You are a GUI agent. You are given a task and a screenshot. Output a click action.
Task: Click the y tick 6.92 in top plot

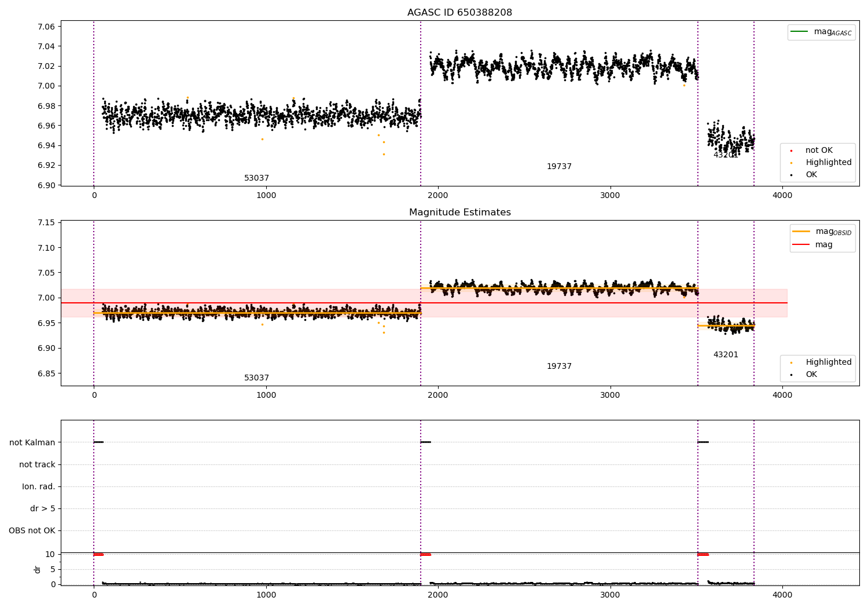[46, 165]
